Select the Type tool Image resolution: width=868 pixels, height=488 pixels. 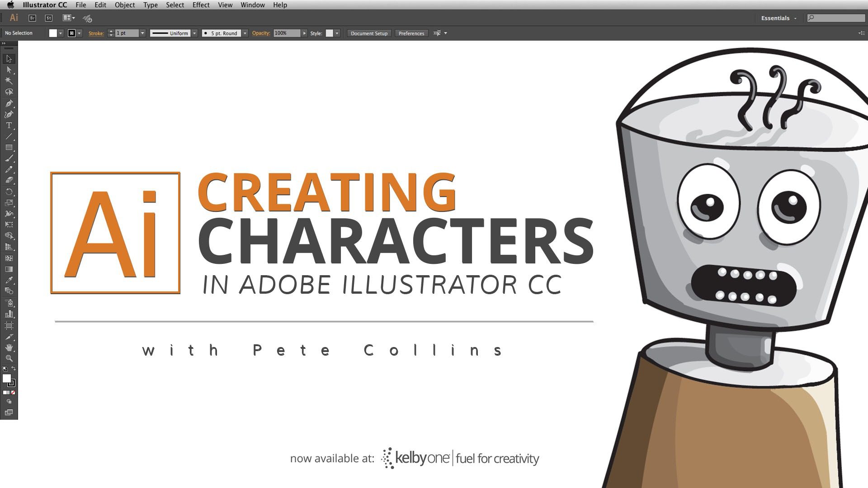[x=9, y=125]
